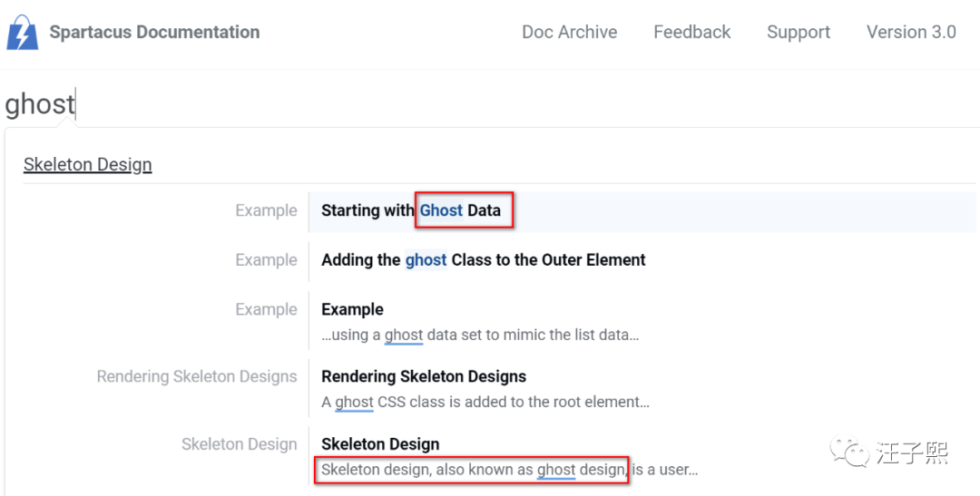Click the grey "Rendering Skeleton Designs" category label
The image size is (980, 496).
point(196,376)
